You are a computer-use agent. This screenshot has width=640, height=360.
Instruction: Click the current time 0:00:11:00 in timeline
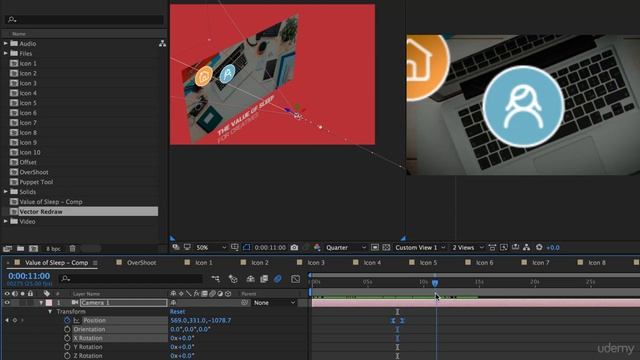click(x=29, y=276)
